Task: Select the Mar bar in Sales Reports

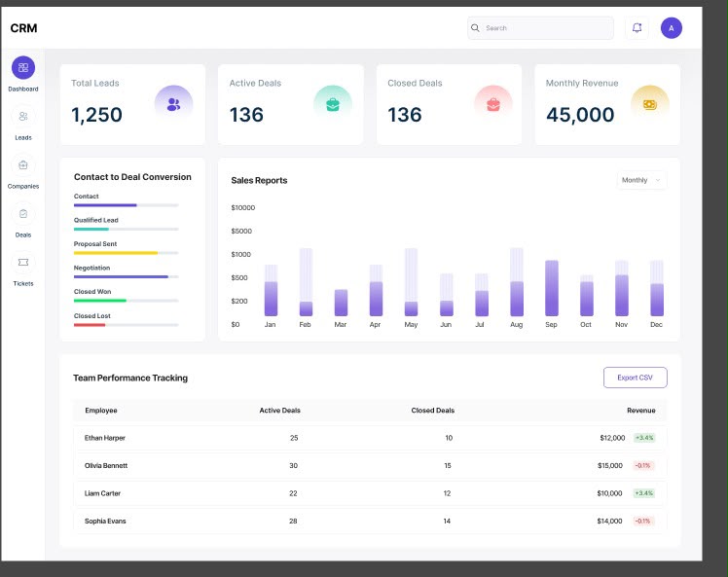Action: (342, 303)
